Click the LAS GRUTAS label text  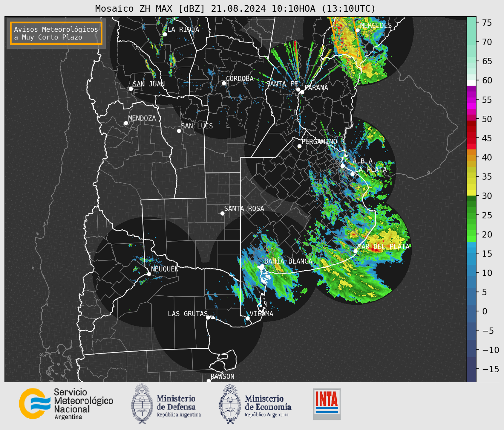[x=188, y=314]
